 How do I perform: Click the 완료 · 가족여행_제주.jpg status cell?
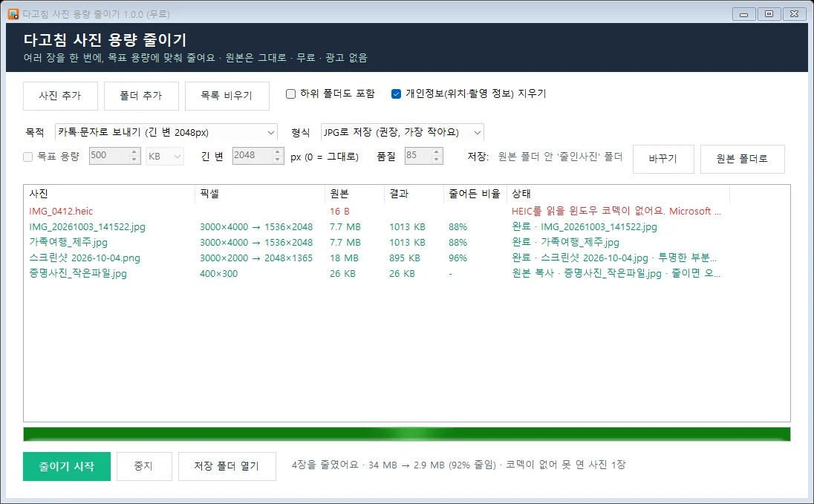(565, 243)
